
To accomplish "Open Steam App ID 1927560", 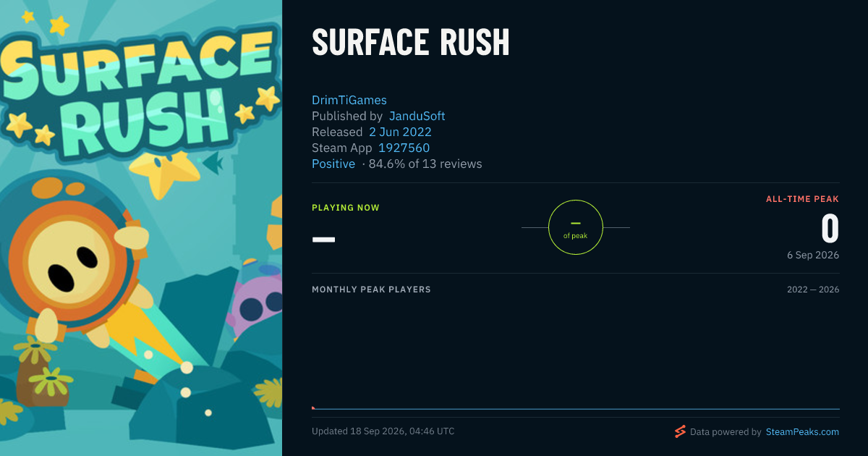I will coord(404,148).
